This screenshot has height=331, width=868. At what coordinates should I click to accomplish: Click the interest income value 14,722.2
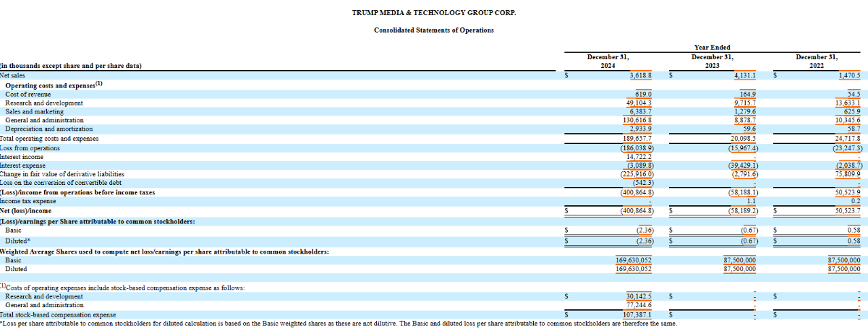(639, 156)
